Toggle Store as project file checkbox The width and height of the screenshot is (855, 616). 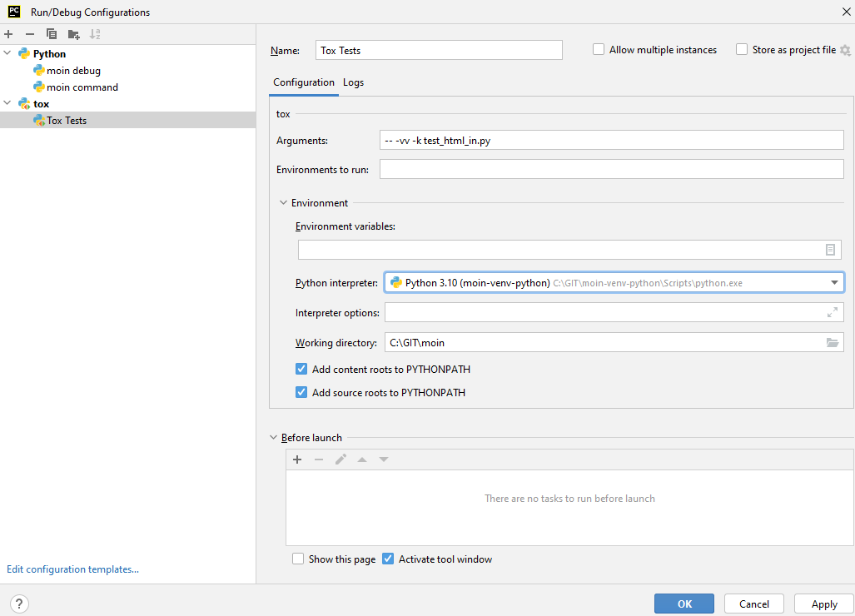742,50
